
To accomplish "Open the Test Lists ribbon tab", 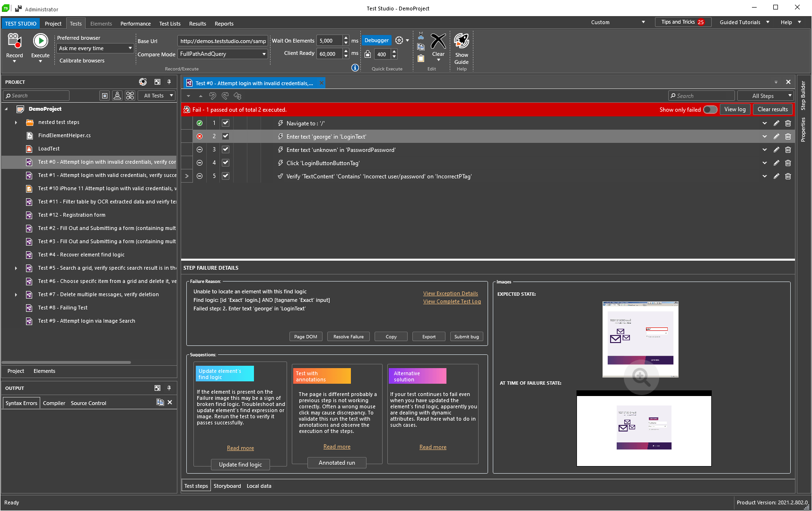I will click(170, 24).
